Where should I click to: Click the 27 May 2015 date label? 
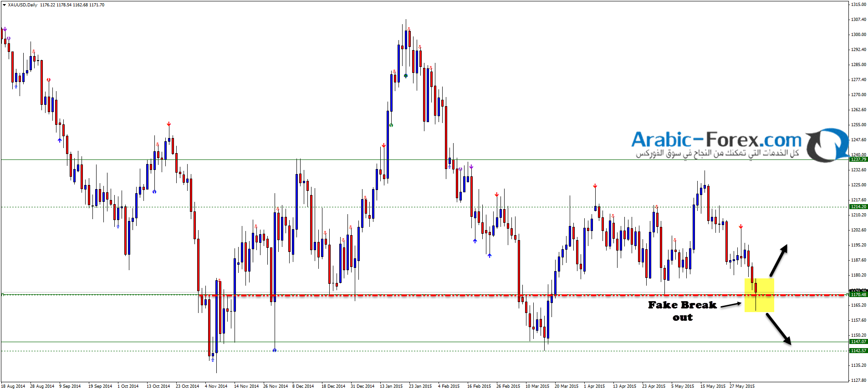click(x=742, y=386)
